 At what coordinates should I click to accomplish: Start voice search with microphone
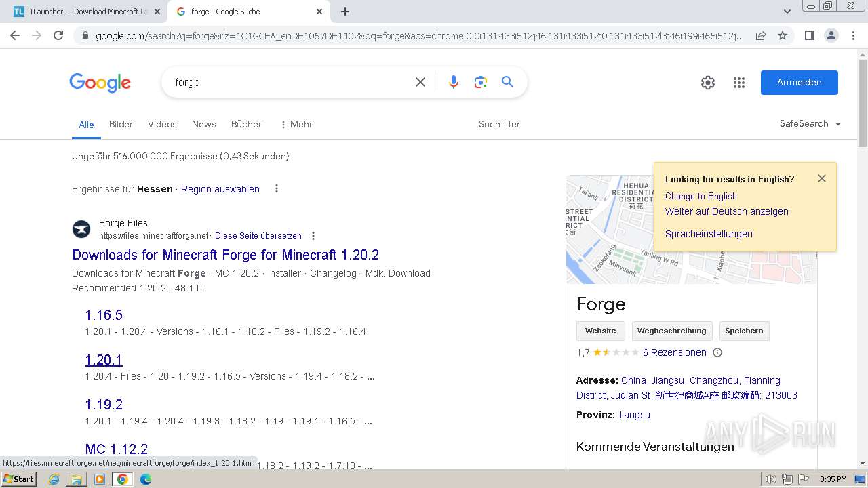[454, 82]
